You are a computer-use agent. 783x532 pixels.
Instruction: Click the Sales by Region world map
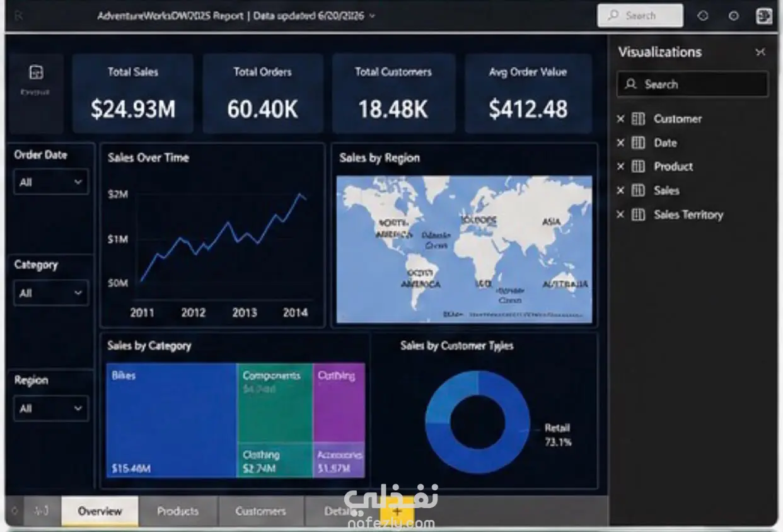coord(464,250)
